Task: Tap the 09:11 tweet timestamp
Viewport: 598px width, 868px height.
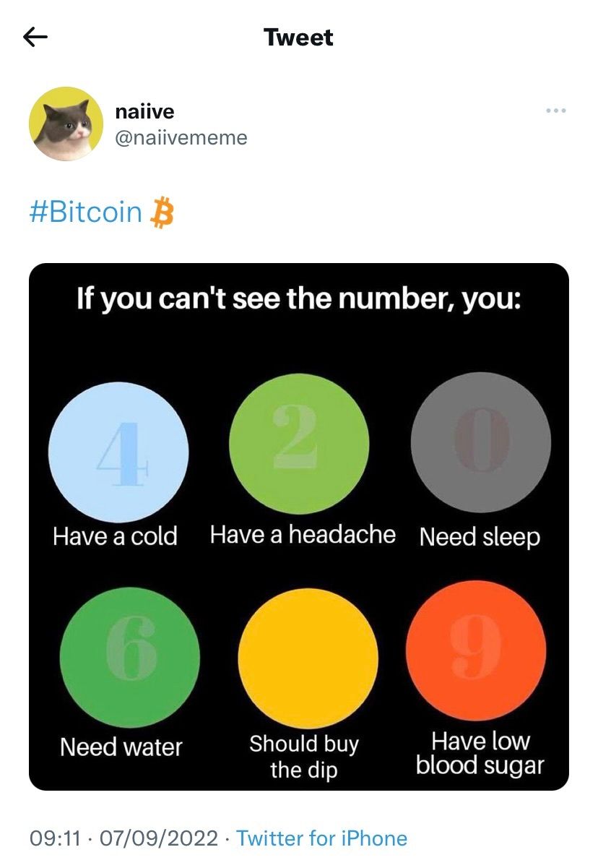Action: click(x=55, y=838)
